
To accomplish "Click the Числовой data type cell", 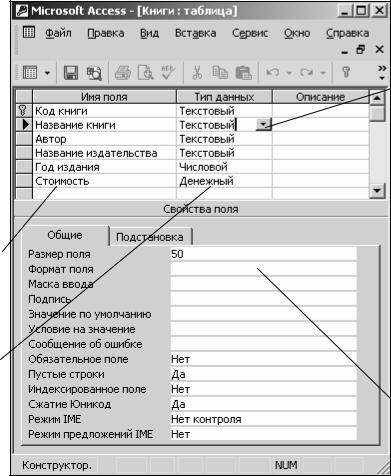I will [x=224, y=167].
